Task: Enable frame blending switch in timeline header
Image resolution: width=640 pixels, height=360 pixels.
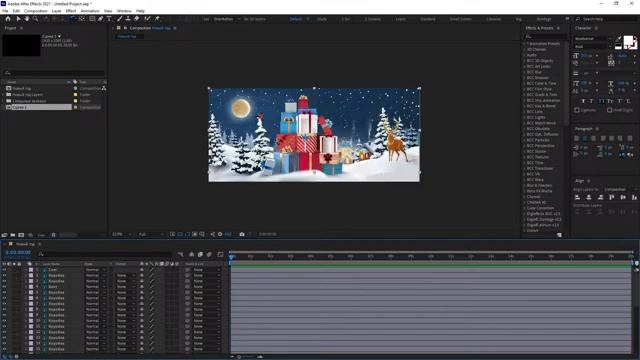Action: click(x=200, y=254)
